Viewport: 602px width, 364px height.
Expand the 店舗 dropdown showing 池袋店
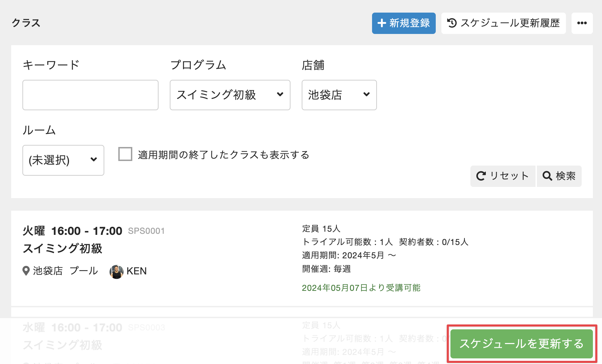339,95
